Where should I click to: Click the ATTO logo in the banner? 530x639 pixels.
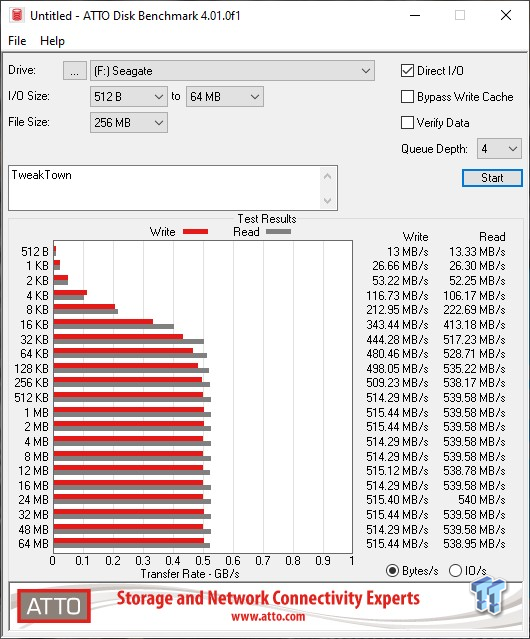(54, 606)
